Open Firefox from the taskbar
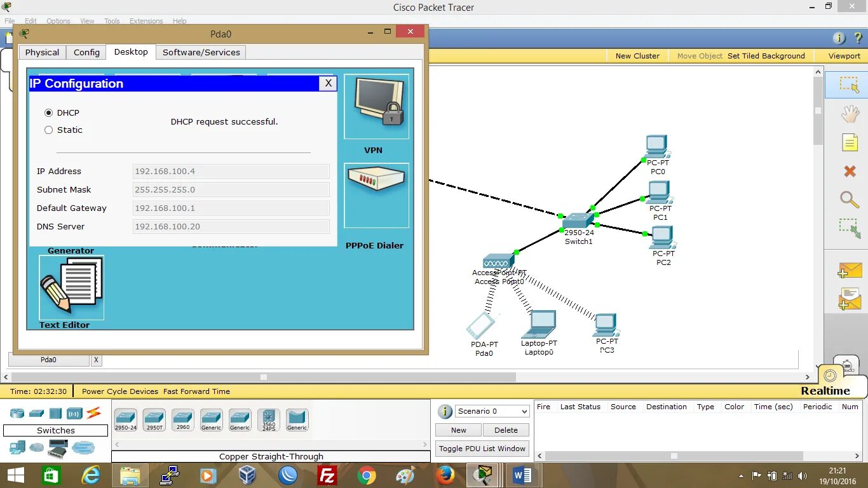Viewport: 868px width, 488px height. (x=445, y=475)
